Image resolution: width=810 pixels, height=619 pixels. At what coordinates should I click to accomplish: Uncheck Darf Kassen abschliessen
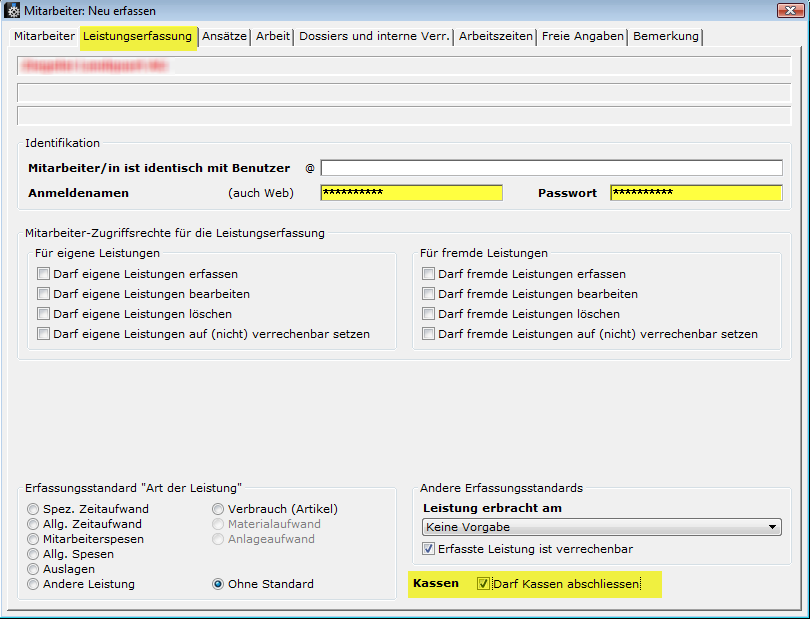click(484, 584)
